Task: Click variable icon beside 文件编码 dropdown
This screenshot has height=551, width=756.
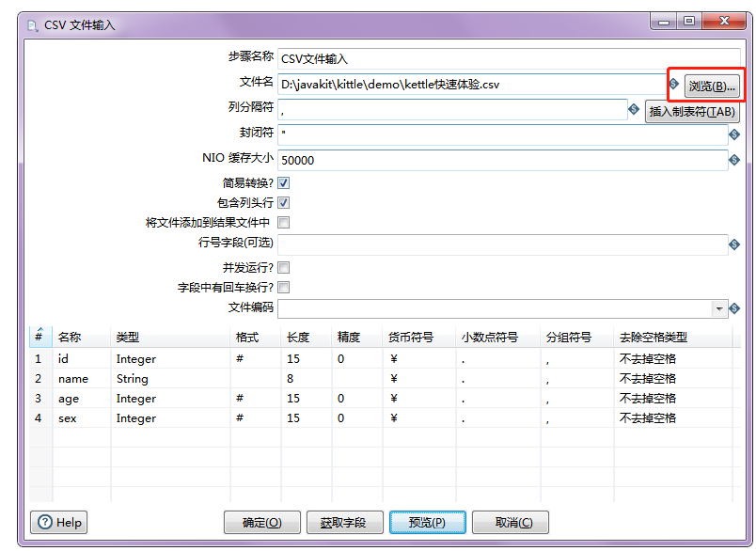Action: tap(733, 308)
